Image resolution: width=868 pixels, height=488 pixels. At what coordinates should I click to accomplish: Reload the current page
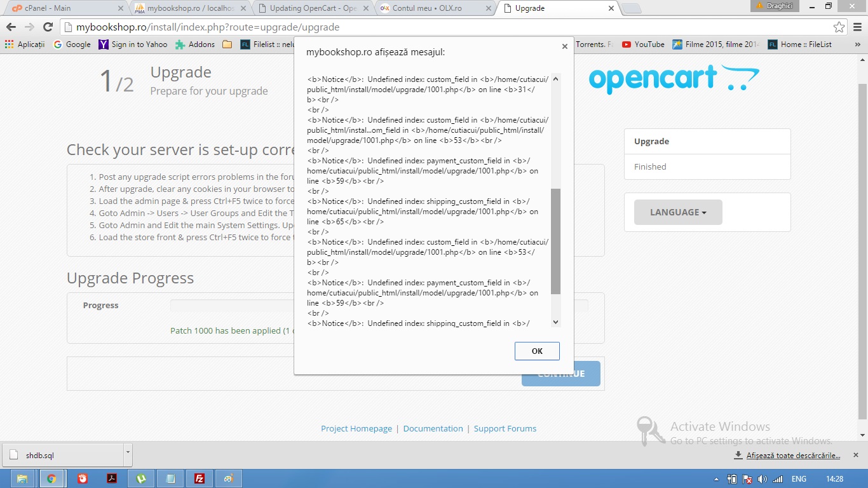point(48,27)
